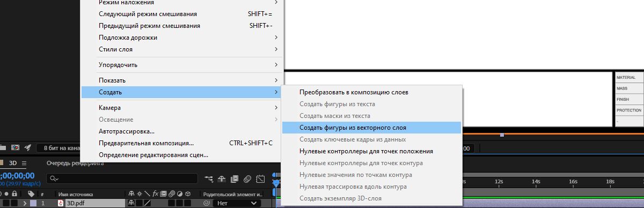Image resolution: width=644 pixels, height=208 pixels.
Task: Select the highlighted Создать menu item
Action: 181,92
